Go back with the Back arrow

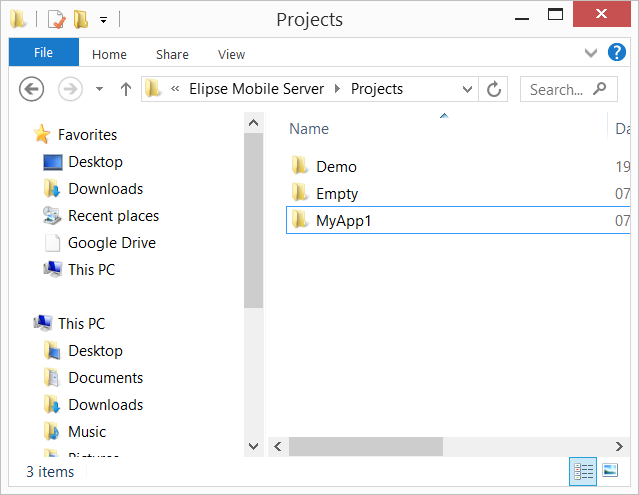[x=31, y=89]
